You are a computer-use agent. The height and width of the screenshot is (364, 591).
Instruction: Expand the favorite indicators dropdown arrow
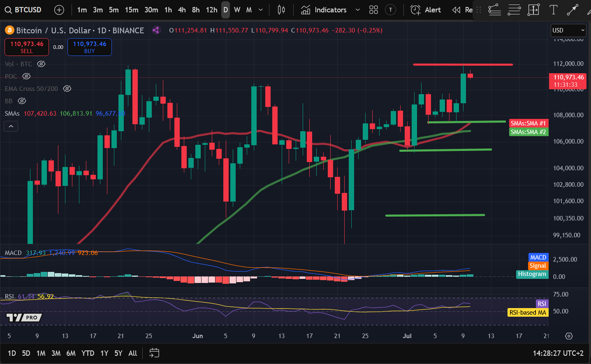[357, 10]
